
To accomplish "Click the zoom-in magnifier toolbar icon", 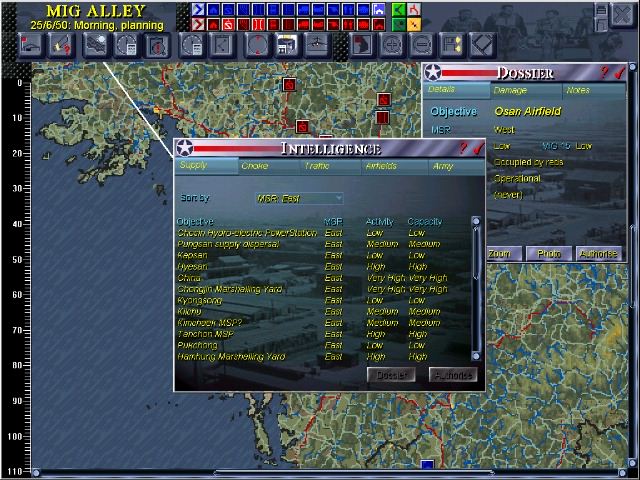I will click(393, 45).
